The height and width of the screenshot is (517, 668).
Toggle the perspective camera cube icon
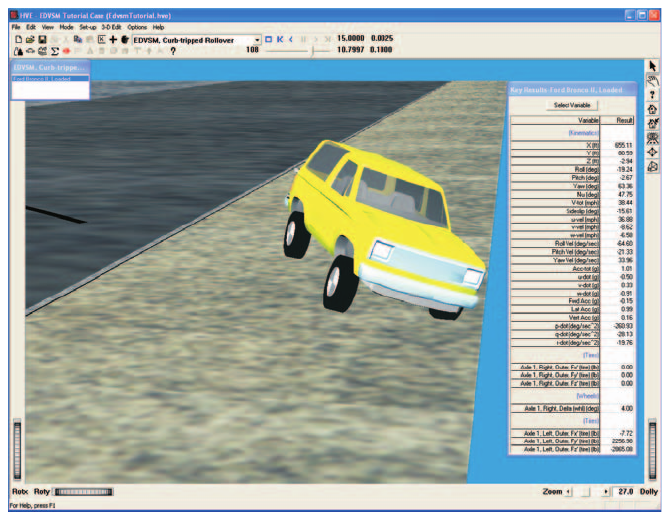(652, 167)
